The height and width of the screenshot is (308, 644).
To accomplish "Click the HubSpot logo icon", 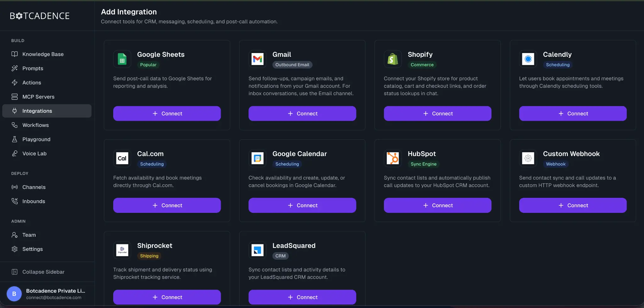I will [393, 158].
